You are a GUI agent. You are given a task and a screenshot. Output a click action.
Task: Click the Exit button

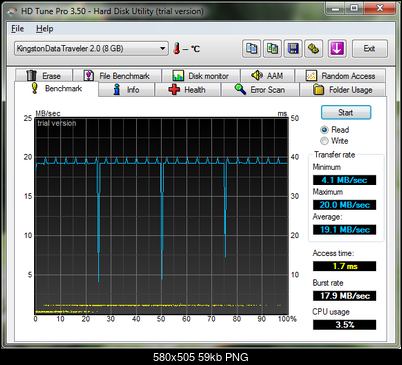point(370,49)
